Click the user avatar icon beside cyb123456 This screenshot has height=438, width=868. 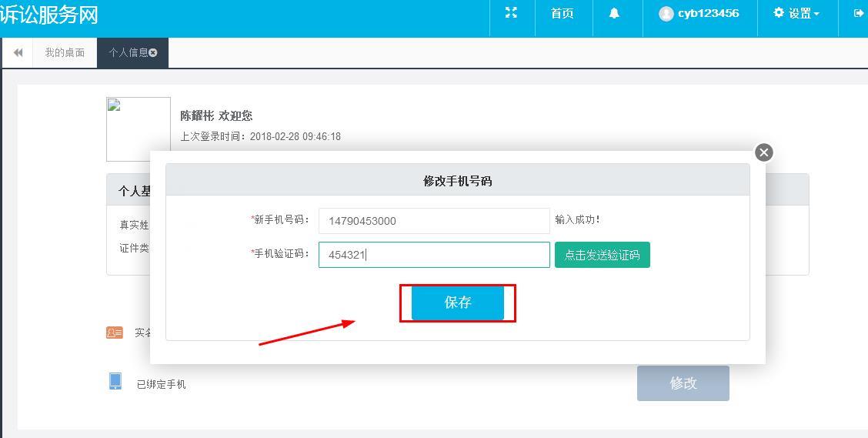click(666, 14)
